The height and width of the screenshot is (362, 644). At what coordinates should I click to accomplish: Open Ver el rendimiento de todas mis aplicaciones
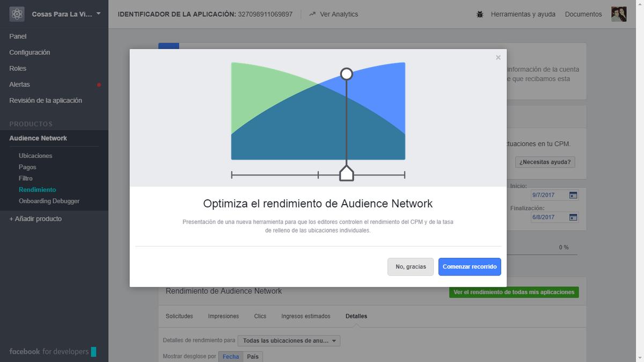pos(513,292)
